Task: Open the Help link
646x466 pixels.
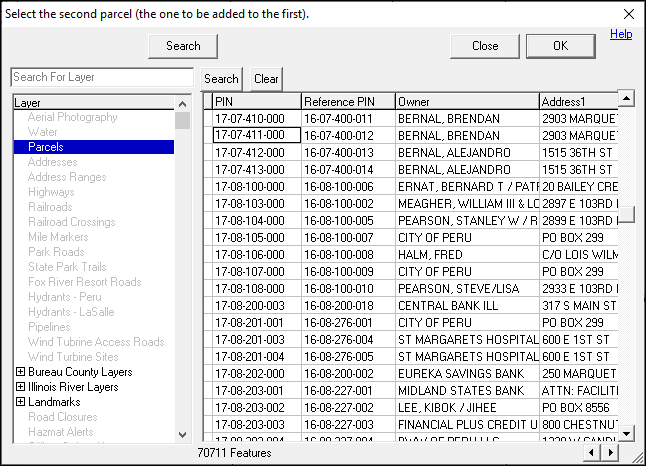Action: pos(621,34)
